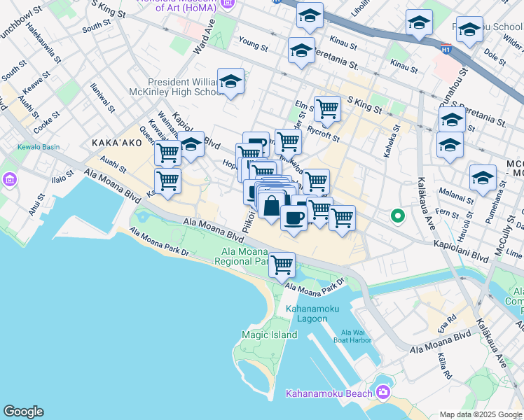Select the Pumehana St street label

[496, 202]
